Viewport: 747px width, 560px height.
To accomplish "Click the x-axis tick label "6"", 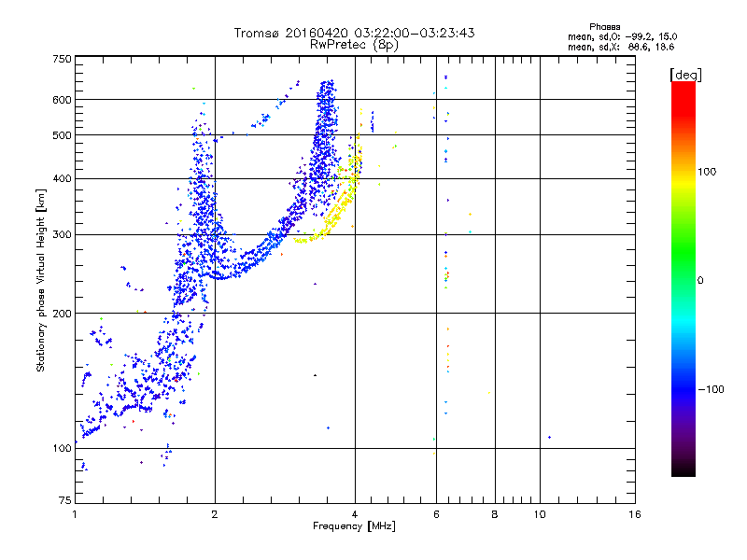I will 436,514.
